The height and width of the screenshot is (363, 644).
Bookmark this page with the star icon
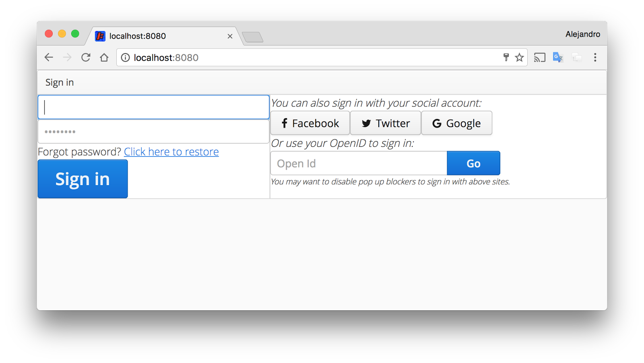(x=520, y=58)
